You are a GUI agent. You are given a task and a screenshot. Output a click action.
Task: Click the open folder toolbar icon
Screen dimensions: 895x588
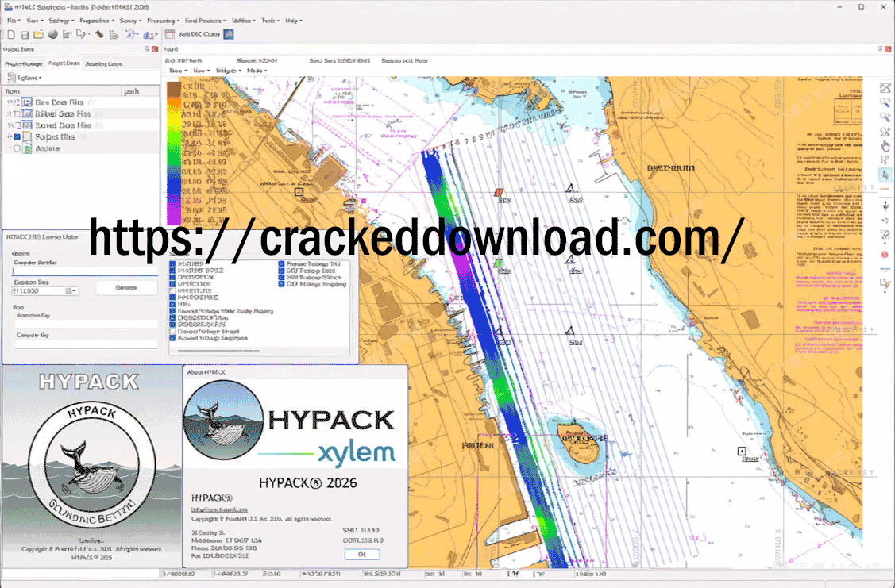point(39,35)
